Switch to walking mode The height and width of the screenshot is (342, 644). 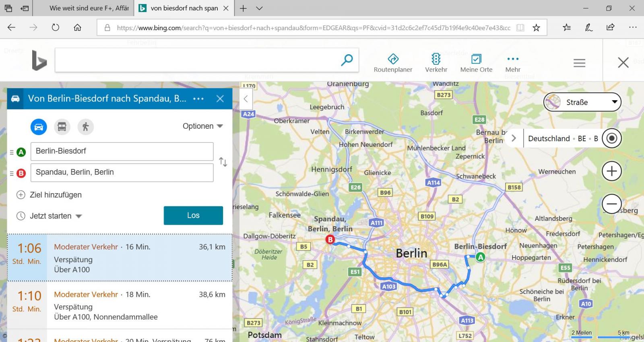click(85, 127)
